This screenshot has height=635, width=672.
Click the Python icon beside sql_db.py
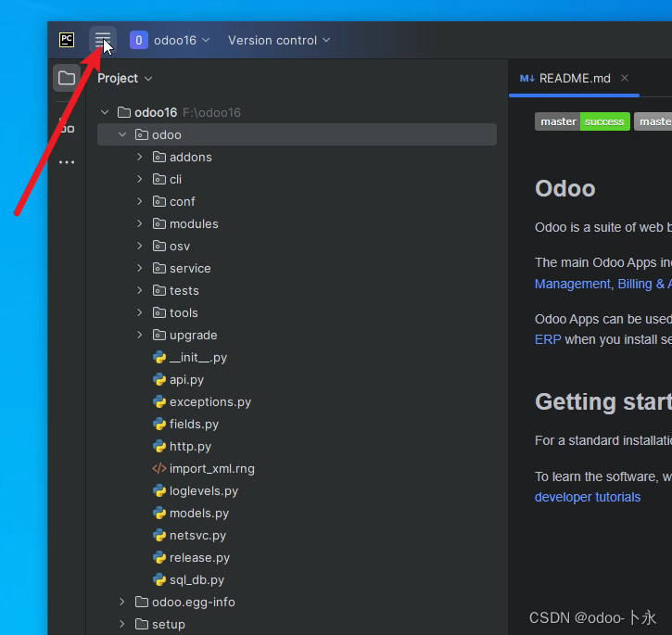159,580
